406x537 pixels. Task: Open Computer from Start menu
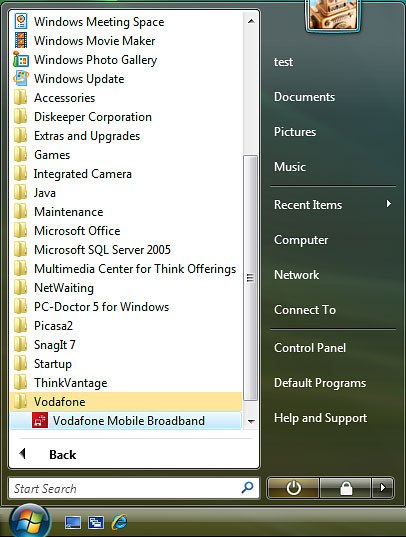(x=301, y=240)
